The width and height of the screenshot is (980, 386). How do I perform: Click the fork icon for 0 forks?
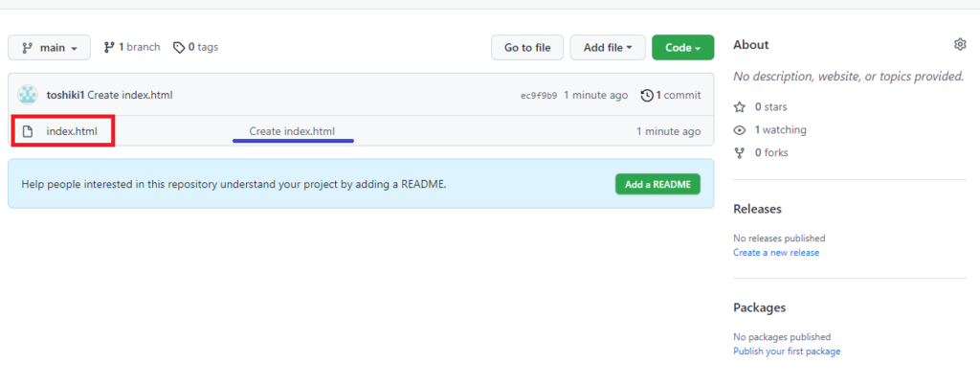click(739, 152)
